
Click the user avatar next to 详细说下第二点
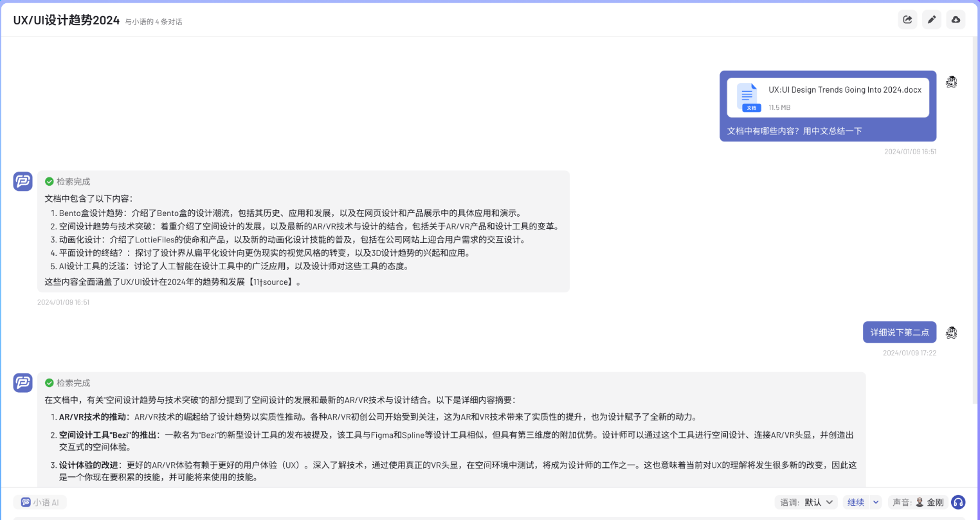pyautogui.click(x=952, y=332)
